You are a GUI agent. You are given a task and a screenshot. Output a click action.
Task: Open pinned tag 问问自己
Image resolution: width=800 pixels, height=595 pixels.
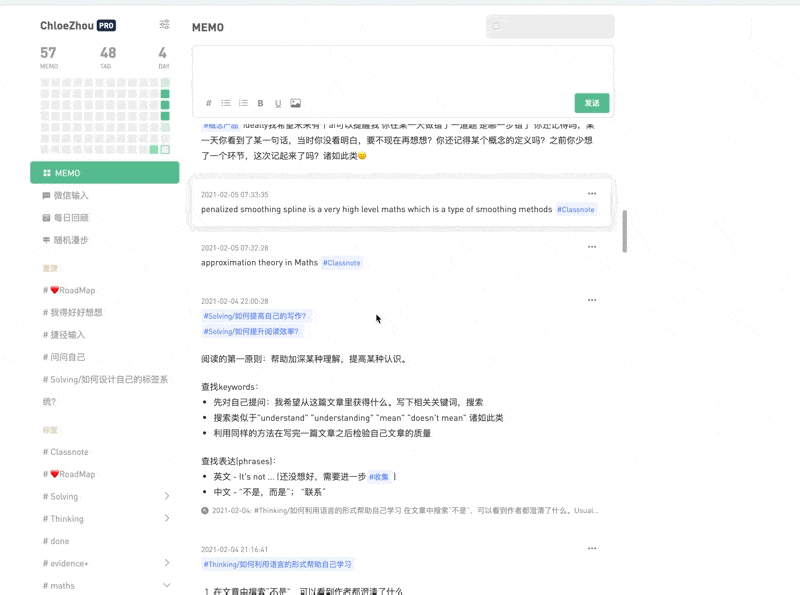click(x=64, y=357)
